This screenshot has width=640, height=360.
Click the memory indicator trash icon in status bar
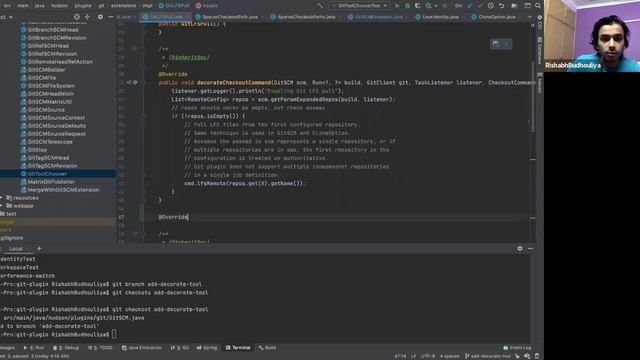537,356
